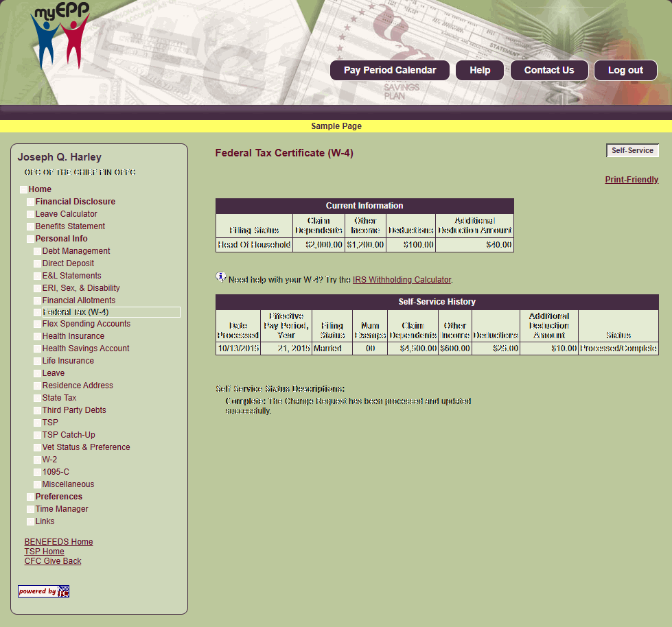Click the bullet icon next to Leave Calculator
This screenshot has height=627, width=672.
(30, 215)
